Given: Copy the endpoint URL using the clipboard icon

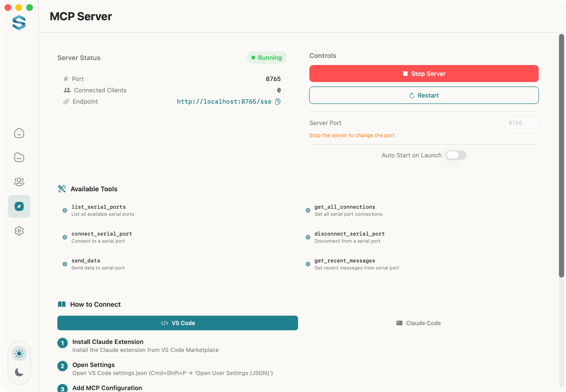Looking at the screenshot, I should click(x=278, y=101).
